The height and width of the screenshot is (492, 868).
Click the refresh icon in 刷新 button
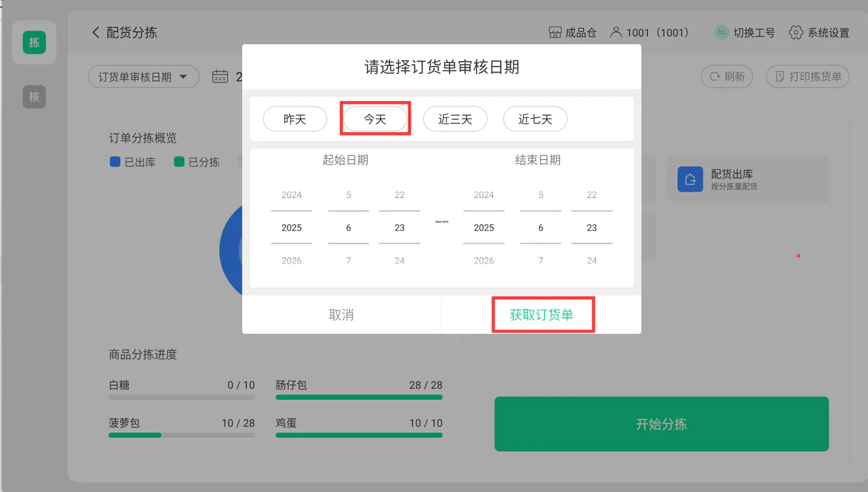tap(714, 77)
